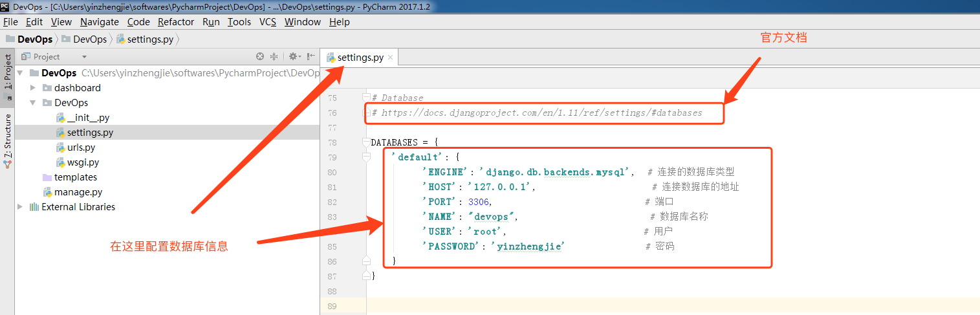The height and width of the screenshot is (315, 980).
Task: Expand the dashboard folder
Action: click(33, 88)
